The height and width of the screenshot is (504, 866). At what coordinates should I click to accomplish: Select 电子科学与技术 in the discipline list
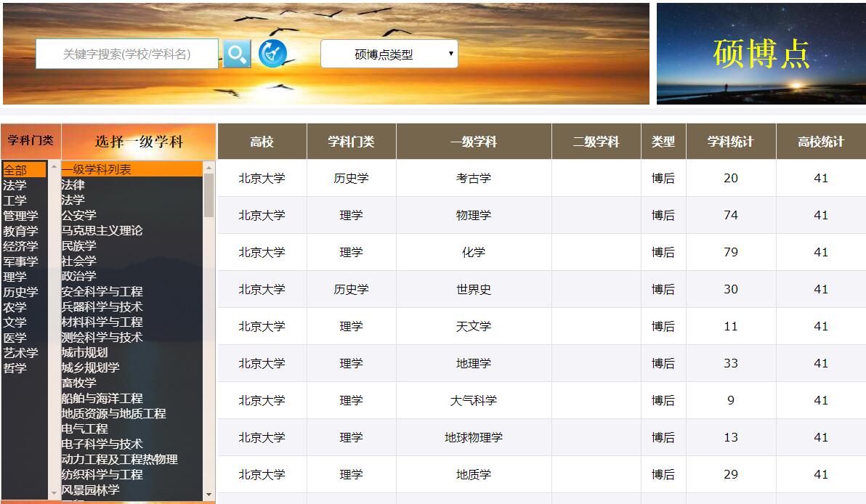coord(102,444)
